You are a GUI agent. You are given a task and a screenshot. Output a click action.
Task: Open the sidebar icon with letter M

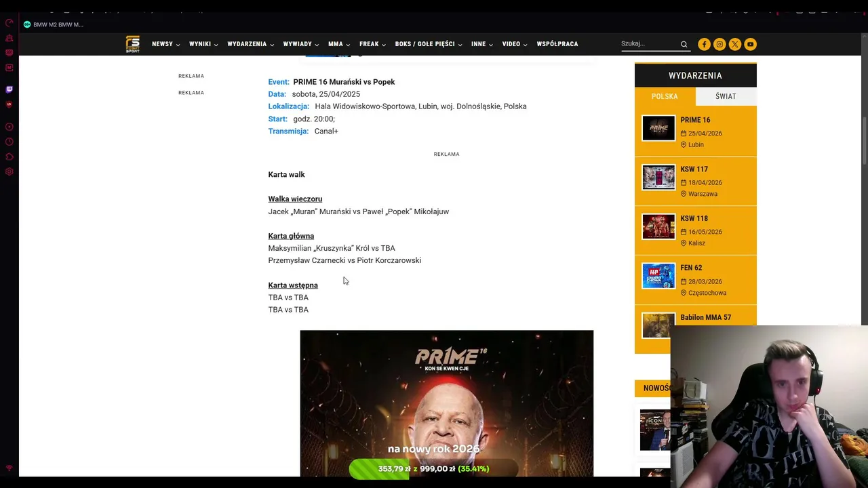click(9, 67)
